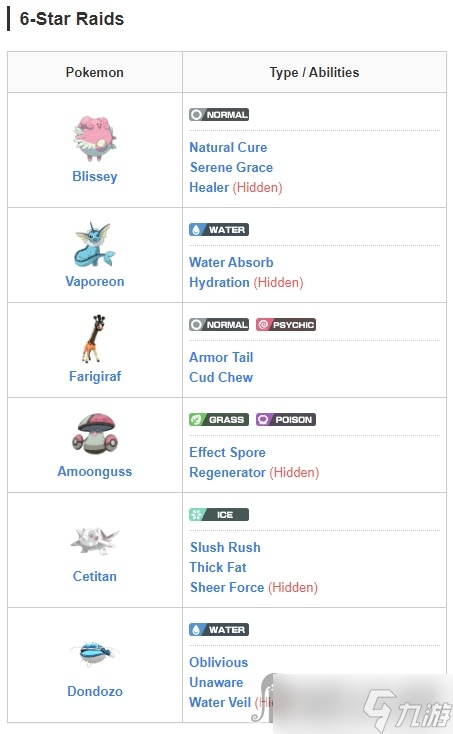Open the Water Absorb ability link
Screen dimensions: 453x734
coord(231,263)
